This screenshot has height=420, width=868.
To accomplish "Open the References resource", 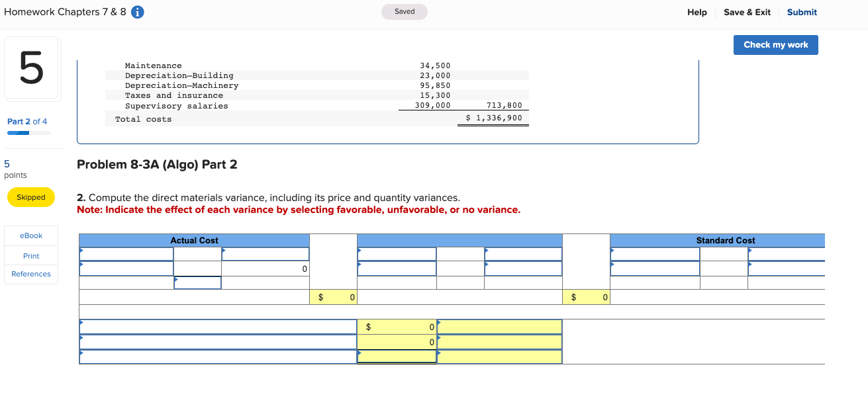I will pyautogui.click(x=30, y=274).
